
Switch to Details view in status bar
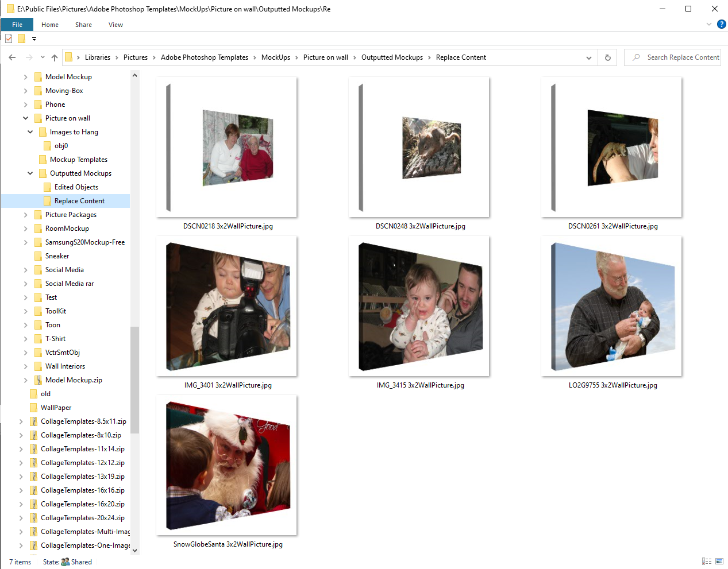click(706, 562)
